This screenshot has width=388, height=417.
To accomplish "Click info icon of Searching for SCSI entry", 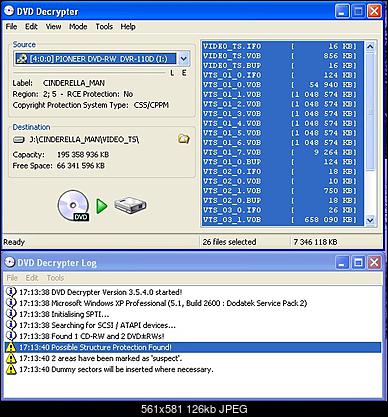I will [11, 325].
